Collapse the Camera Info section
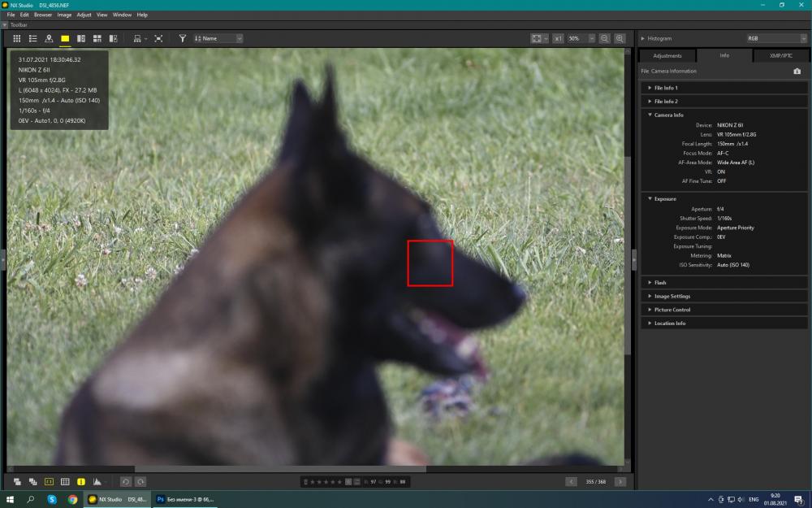This screenshot has height=508, width=812. pyautogui.click(x=650, y=115)
